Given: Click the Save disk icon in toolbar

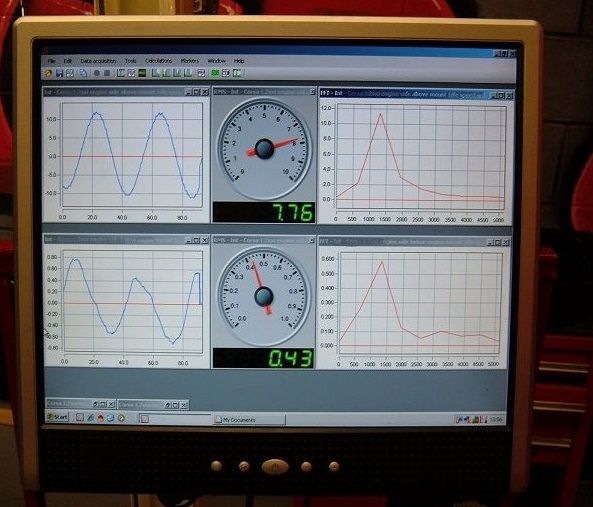Looking at the screenshot, I should pos(59,73).
